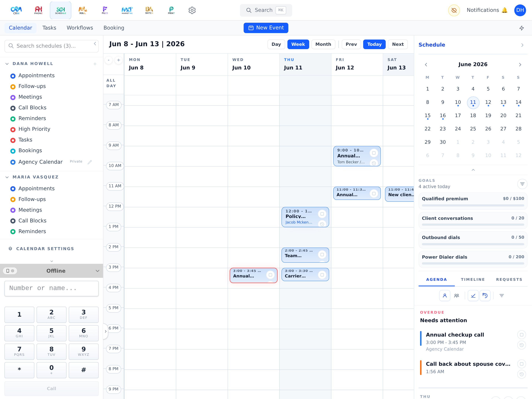Select the Month view
This screenshot has width=532, height=399.
[323, 44]
